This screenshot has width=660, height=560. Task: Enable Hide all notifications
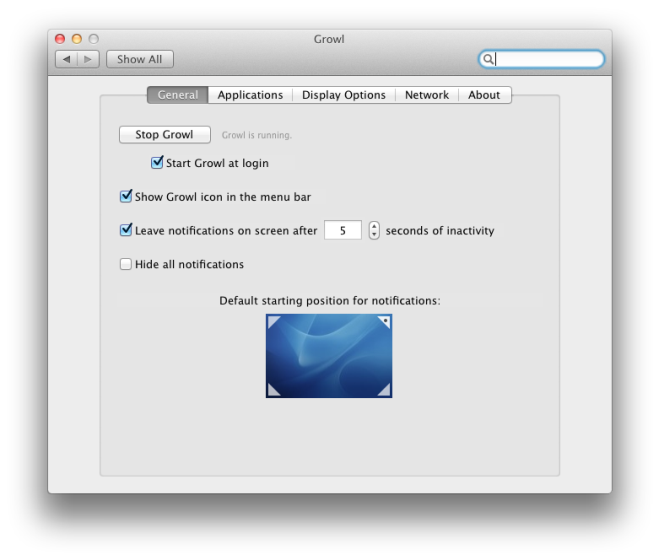click(126, 264)
